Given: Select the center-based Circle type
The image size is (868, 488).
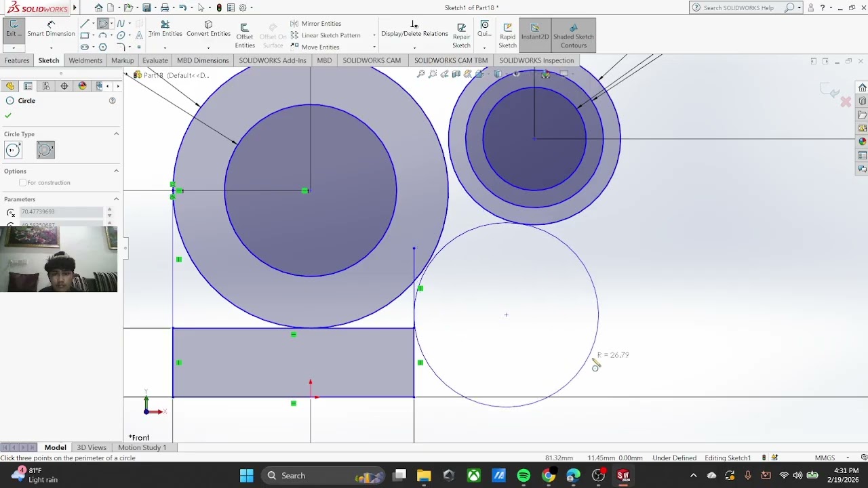Looking at the screenshot, I should tap(13, 150).
